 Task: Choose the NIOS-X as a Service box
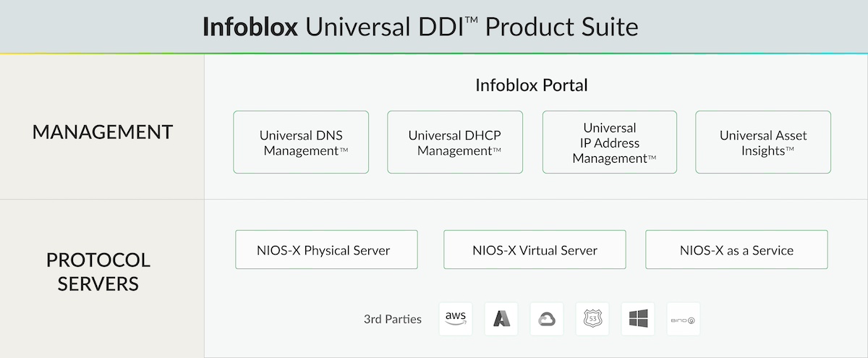736,250
